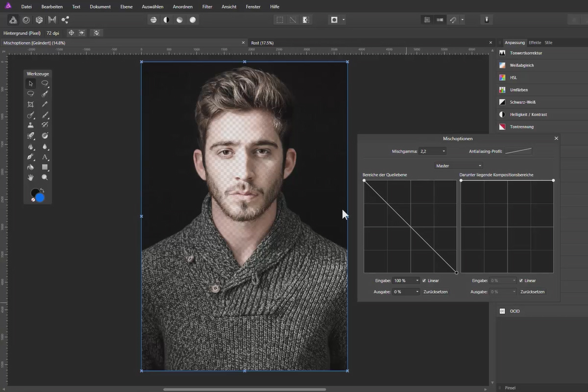Select the clone stamp tool
The width and height of the screenshot is (588, 392).
click(31, 125)
